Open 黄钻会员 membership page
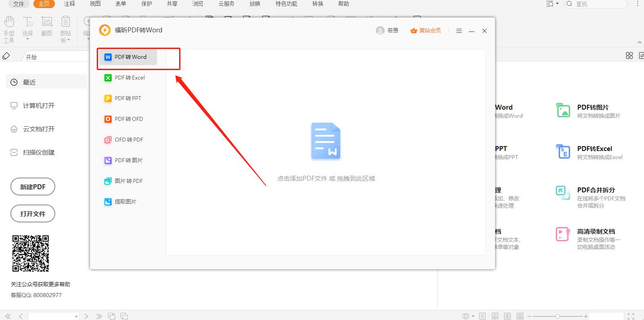The image size is (644, 320). (425, 31)
